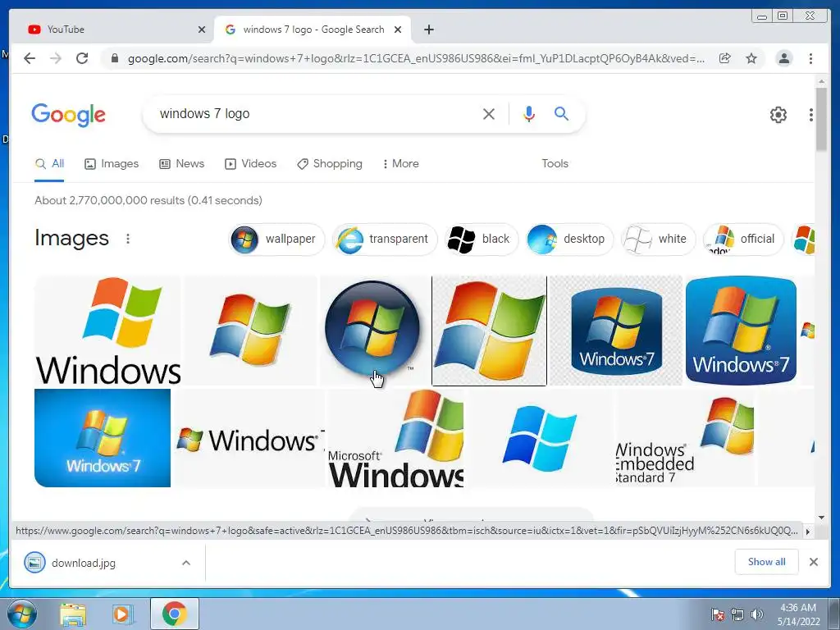The height and width of the screenshot is (630, 840).
Task: Open the large flag logo with border
Action: [489, 331]
